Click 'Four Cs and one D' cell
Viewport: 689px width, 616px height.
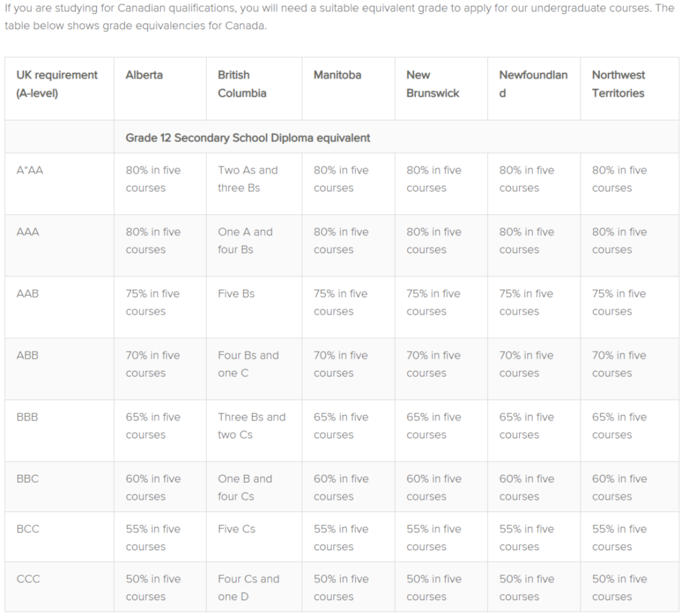[254, 587]
